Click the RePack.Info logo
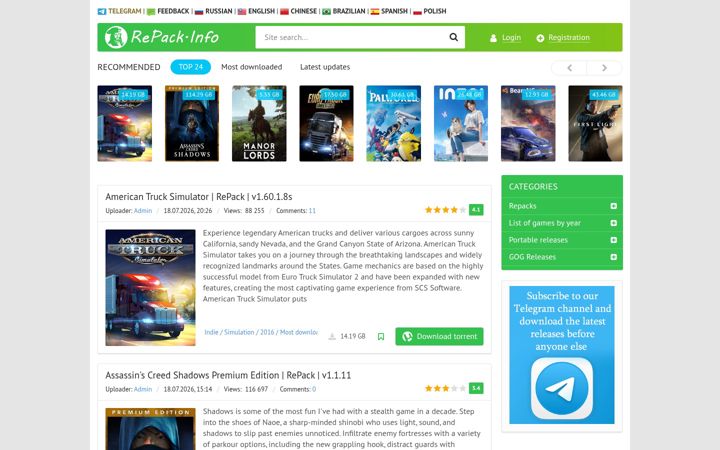The image size is (720, 450). pyautogui.click(x=162, y=37)
